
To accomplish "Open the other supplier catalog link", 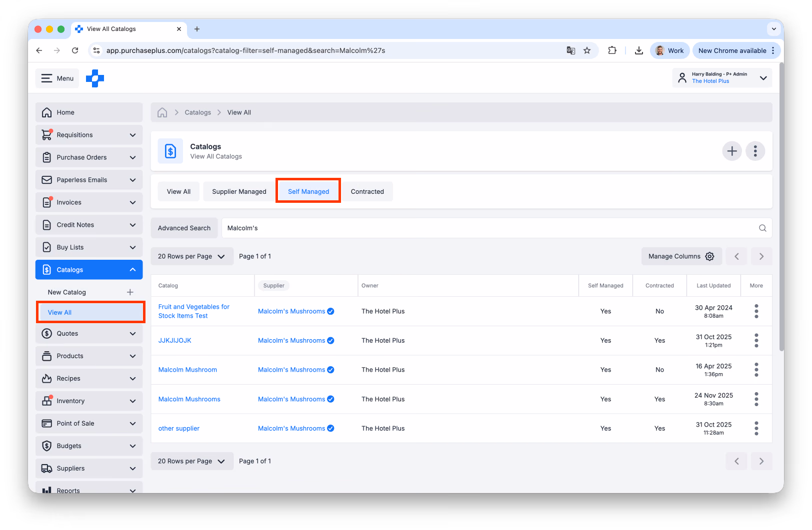I will [x=178, y=429].
